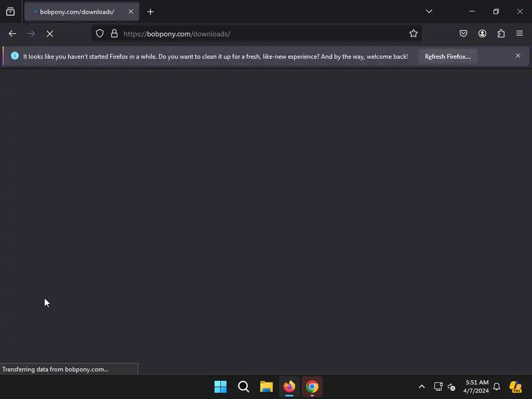
Task: Bookmark this page with star
Action: 413,34
